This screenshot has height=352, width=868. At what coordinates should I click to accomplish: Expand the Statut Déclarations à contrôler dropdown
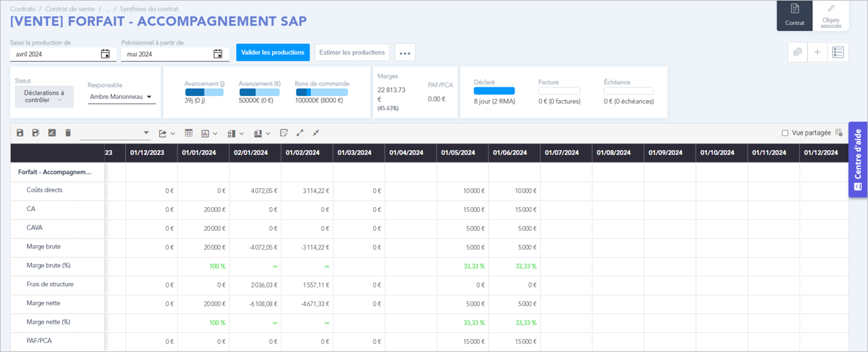pyautogui.click(x=44, y=97)
